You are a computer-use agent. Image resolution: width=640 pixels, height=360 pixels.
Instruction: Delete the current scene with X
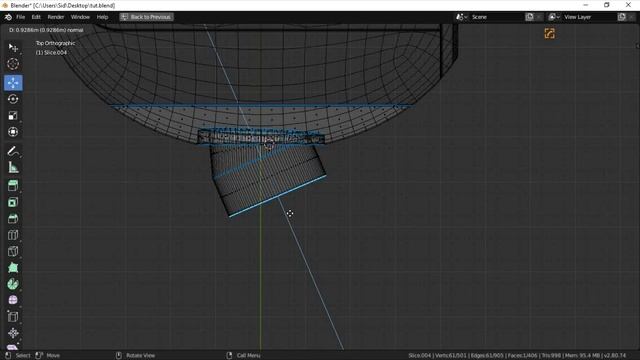click(x=539, y=17)
